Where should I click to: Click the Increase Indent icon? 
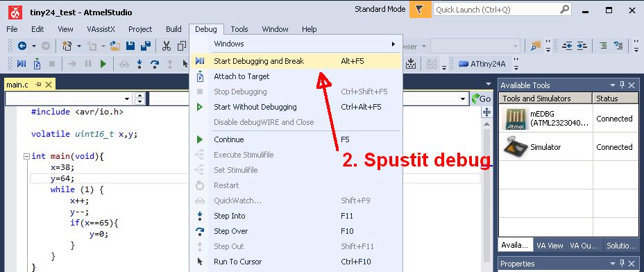pos(582,46)
